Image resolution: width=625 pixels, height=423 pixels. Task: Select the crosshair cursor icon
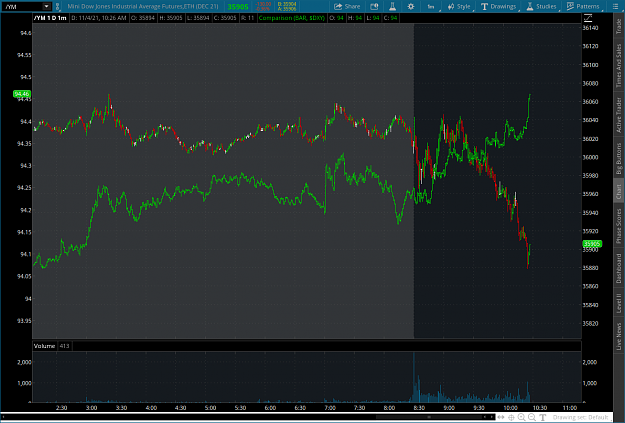point(511,417)
